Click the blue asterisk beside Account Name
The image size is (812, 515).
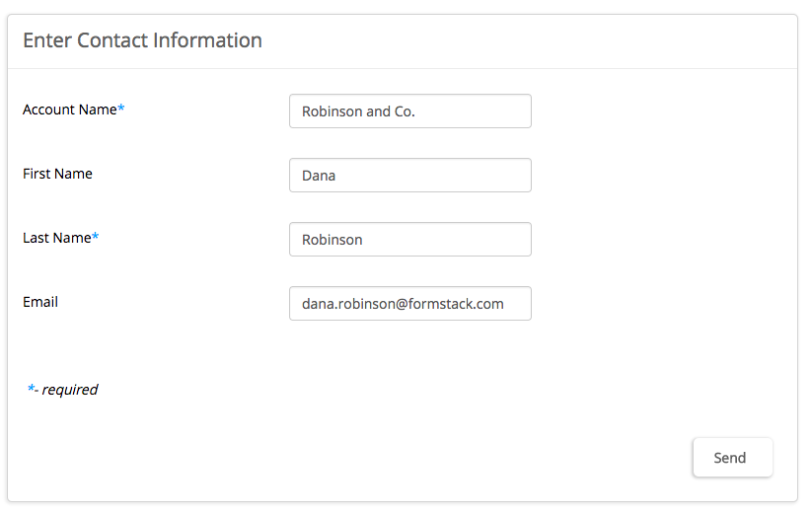pyautogui.click(x=121, y=109)
